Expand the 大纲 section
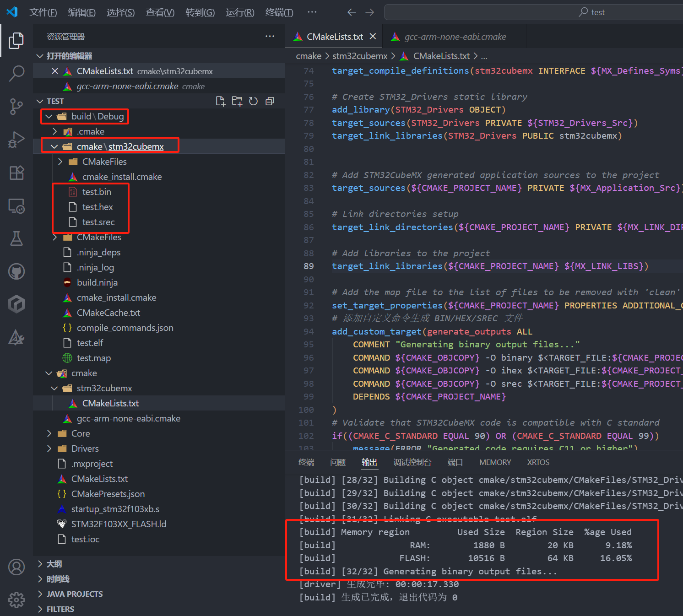The width and height of the screenshot is (683, 616). (x=159, y=564)
